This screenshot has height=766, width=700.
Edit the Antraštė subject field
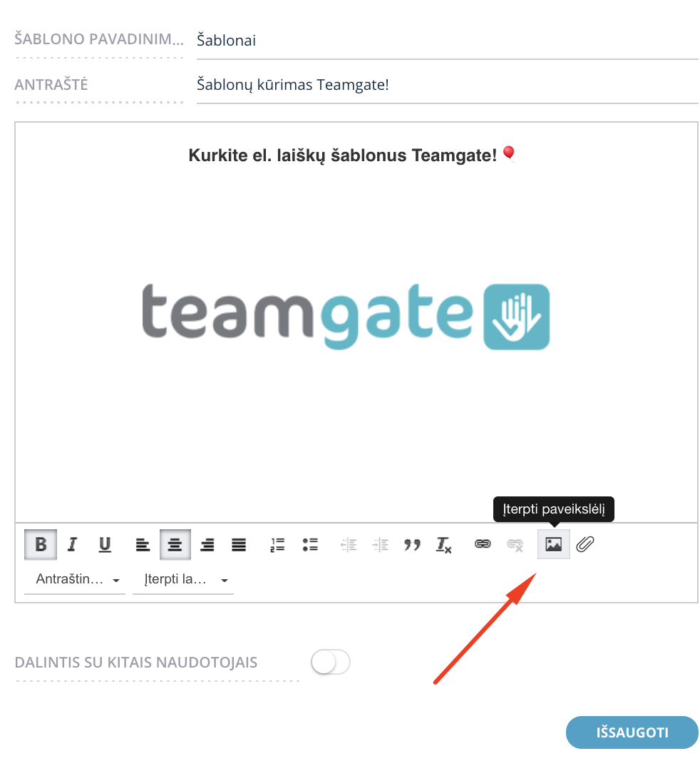447,85
